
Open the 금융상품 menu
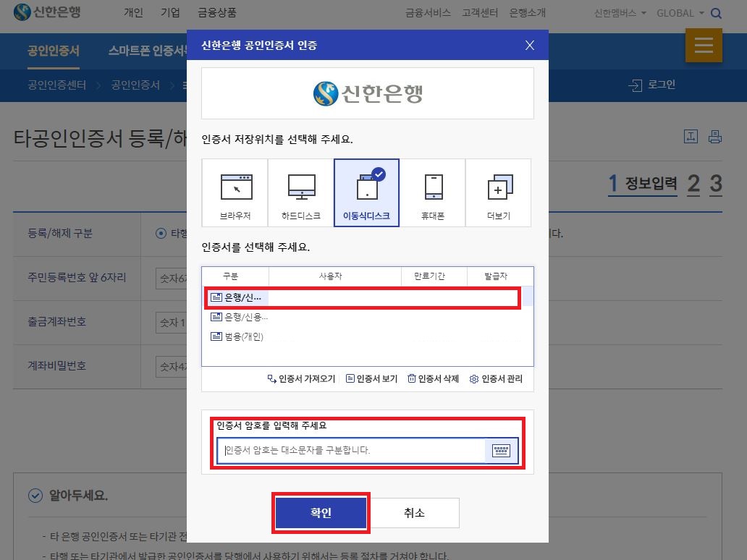(216, 12)
